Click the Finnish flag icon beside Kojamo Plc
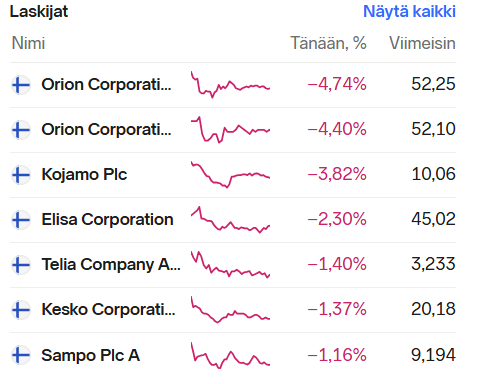 coord(21,175)
